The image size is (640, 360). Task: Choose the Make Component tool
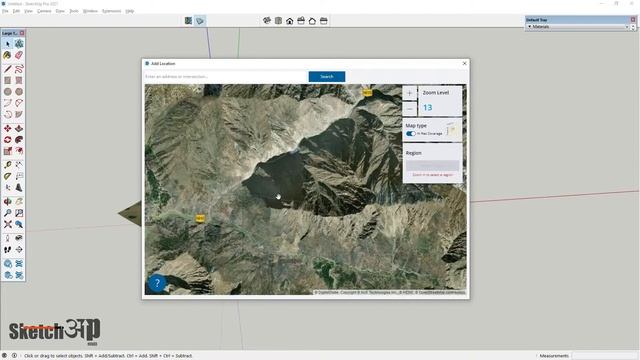point(19,44)
